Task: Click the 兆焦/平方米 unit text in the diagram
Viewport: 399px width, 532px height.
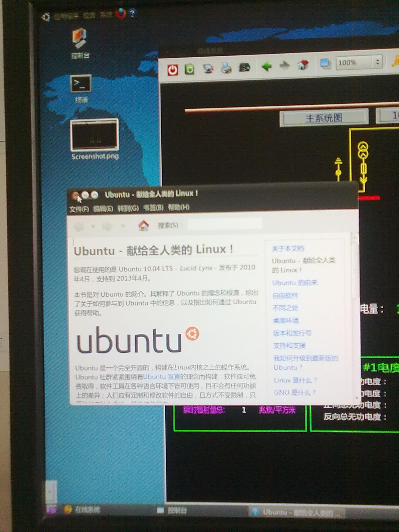Action: pyautogui.click(x=277, y=410)
